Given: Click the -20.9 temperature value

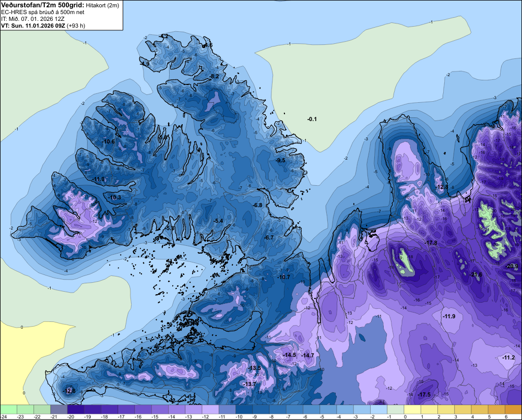Looking at the screenshot, I should pos(512,266).
